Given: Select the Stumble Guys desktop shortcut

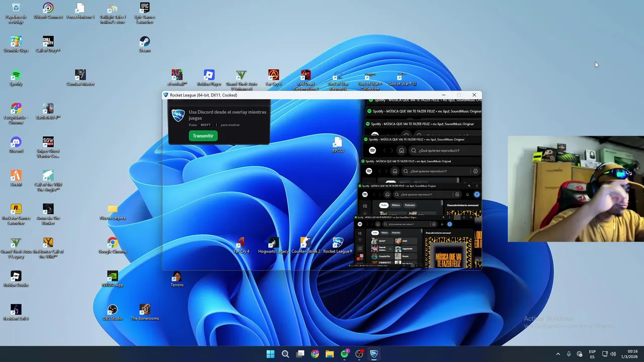Looking at the screenshot, I should [x=16, y=44].
